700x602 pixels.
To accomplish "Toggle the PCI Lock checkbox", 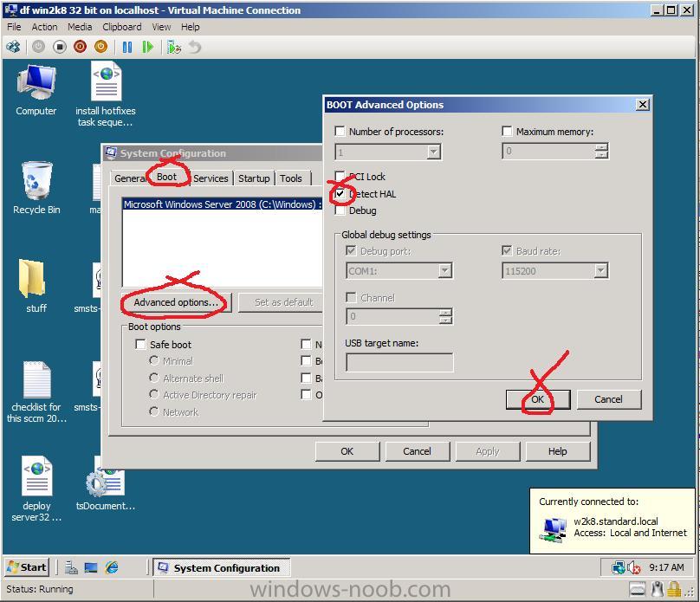I will pyautogui.click(x=340, y=176).
